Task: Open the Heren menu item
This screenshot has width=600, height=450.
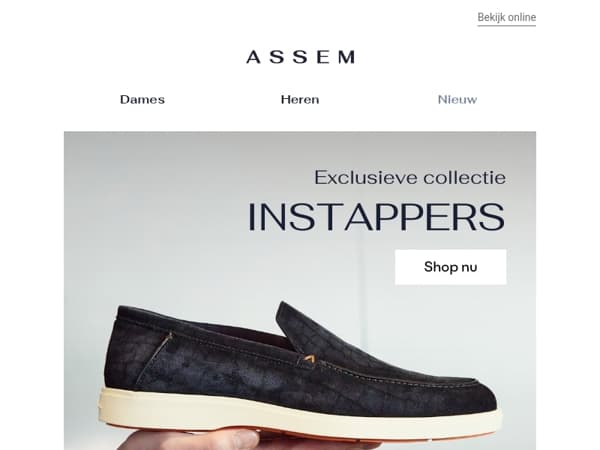Action: tap(300, 99)
